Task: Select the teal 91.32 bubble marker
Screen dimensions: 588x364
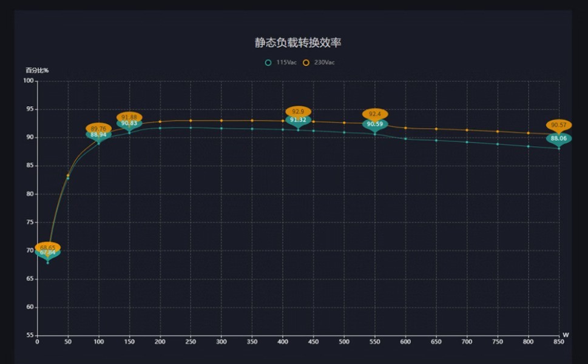Action: (x=297, y=121)
